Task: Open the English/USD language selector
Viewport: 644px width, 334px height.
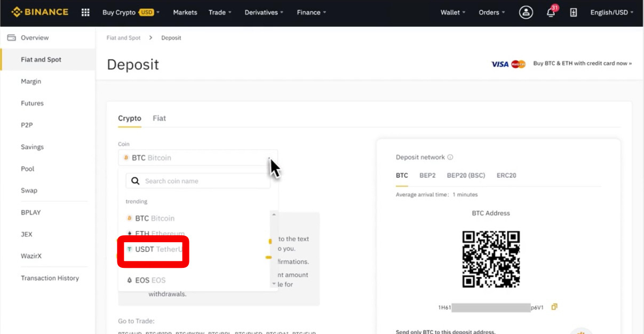Action: click(612, 12)
